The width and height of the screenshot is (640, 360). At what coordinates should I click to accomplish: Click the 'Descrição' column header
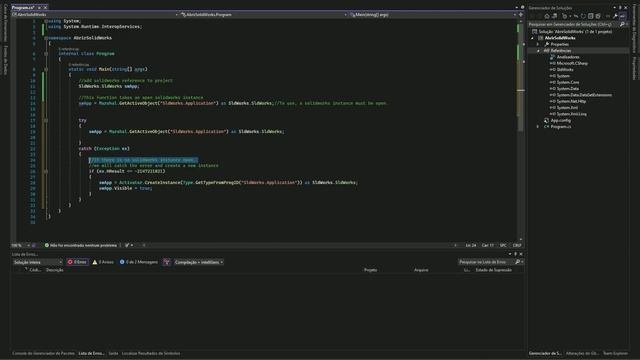click(55, 270)
